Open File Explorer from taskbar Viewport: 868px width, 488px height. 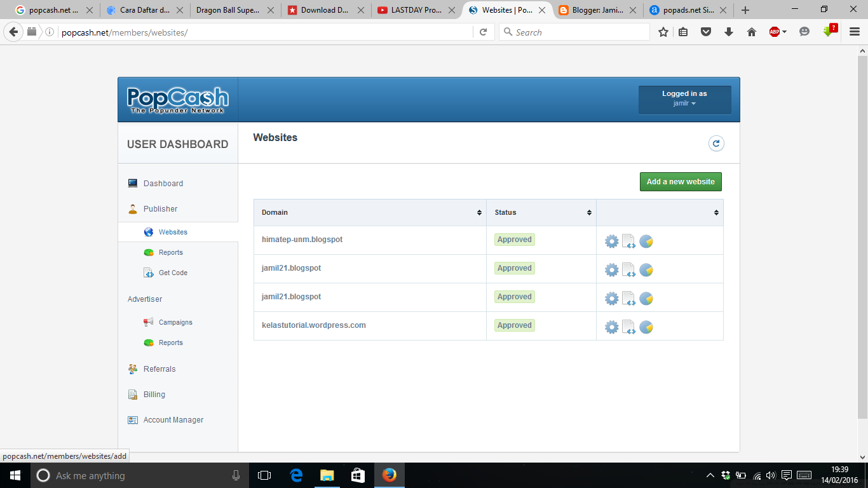coord(327,475)
